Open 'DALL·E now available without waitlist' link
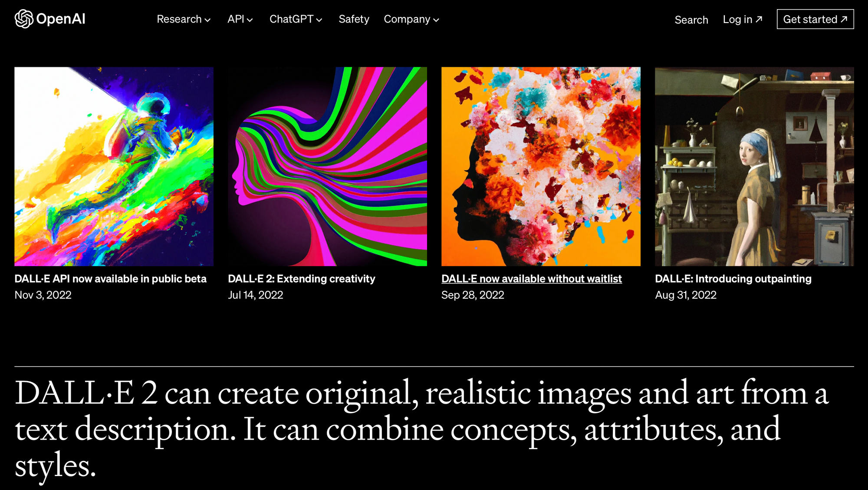868x490 pixels. pos(531,279)
